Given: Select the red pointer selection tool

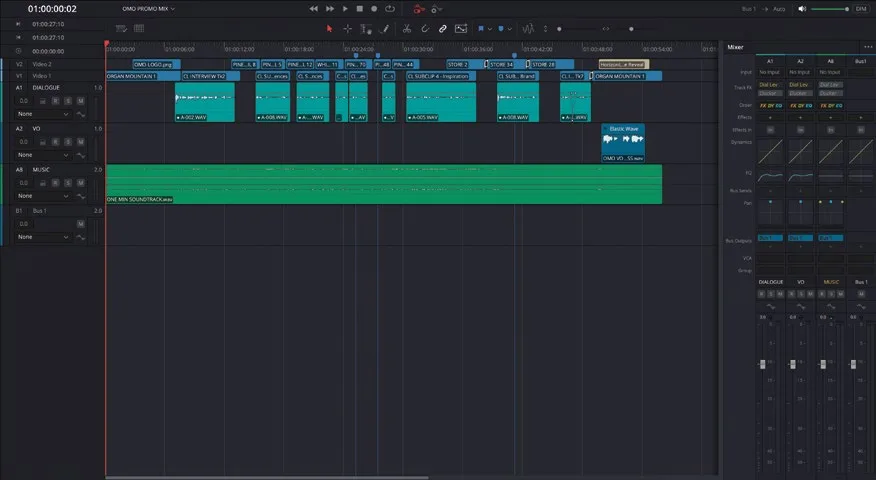Looking at the screenshot, I should [x=330, y=28].
